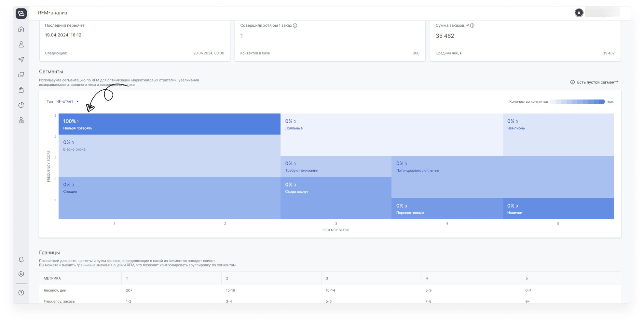This screenshot has height=323, width=644.
Task: Select the 'Спящие' segment
Action: coord(170,198)
